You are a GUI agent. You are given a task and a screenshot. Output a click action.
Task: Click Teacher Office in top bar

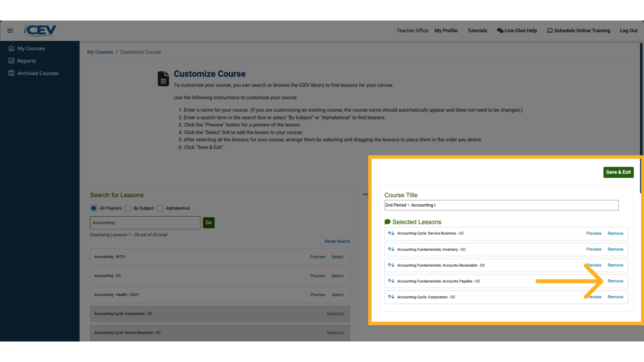[x=413, y=31]
